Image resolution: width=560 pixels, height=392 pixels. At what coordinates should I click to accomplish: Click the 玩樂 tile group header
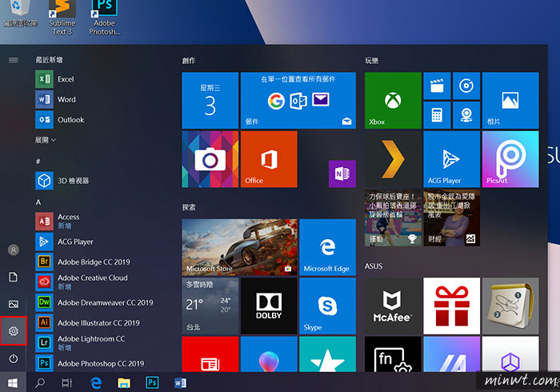[x=371, y=60]
